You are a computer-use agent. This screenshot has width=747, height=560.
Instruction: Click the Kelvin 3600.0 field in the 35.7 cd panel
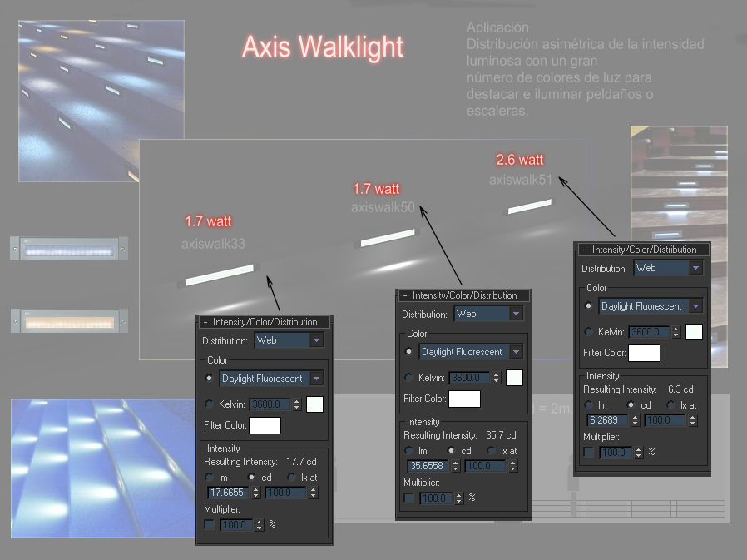[x=469, y=378]
